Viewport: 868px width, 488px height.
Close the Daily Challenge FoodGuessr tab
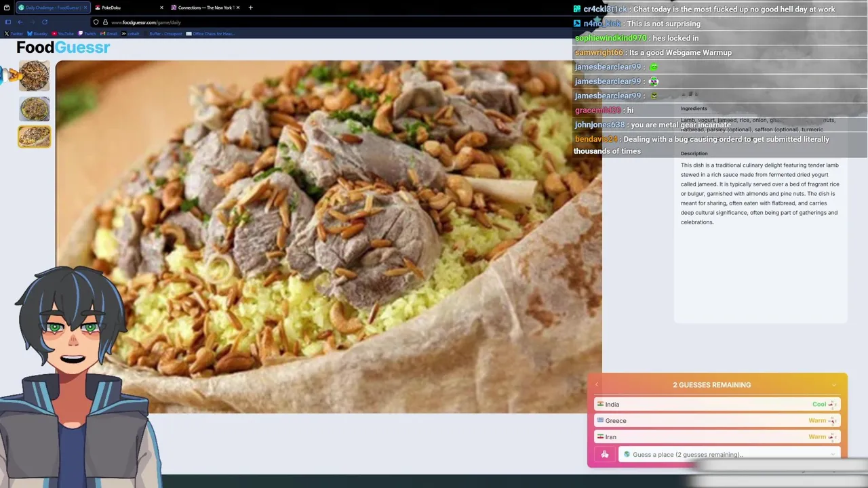tap(85, 7)
